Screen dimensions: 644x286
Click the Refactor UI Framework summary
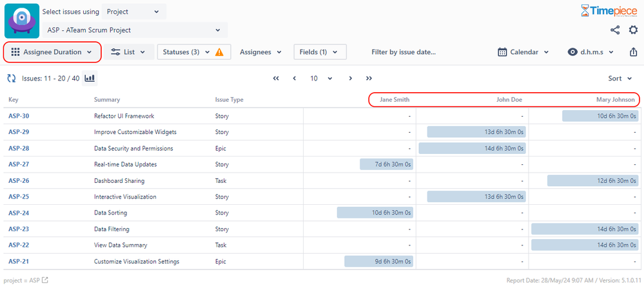coord(124,116)
